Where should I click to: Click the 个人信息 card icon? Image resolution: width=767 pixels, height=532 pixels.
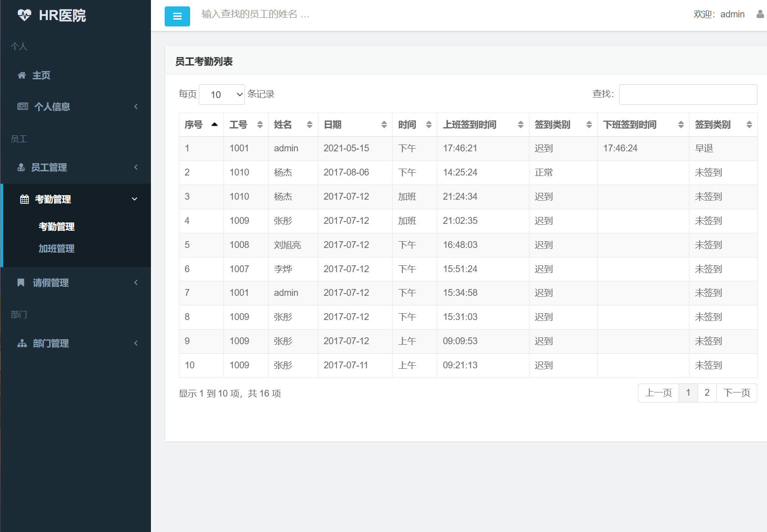point(21,106)
